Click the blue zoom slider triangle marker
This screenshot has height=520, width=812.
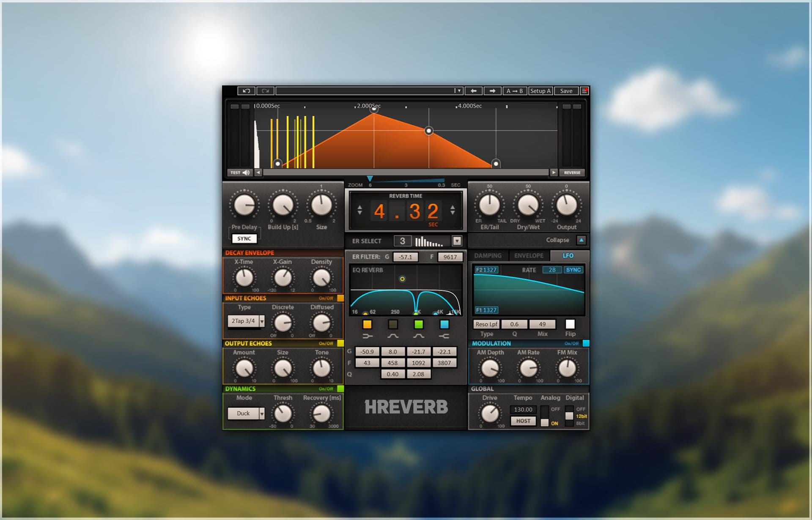coord(370,179)
